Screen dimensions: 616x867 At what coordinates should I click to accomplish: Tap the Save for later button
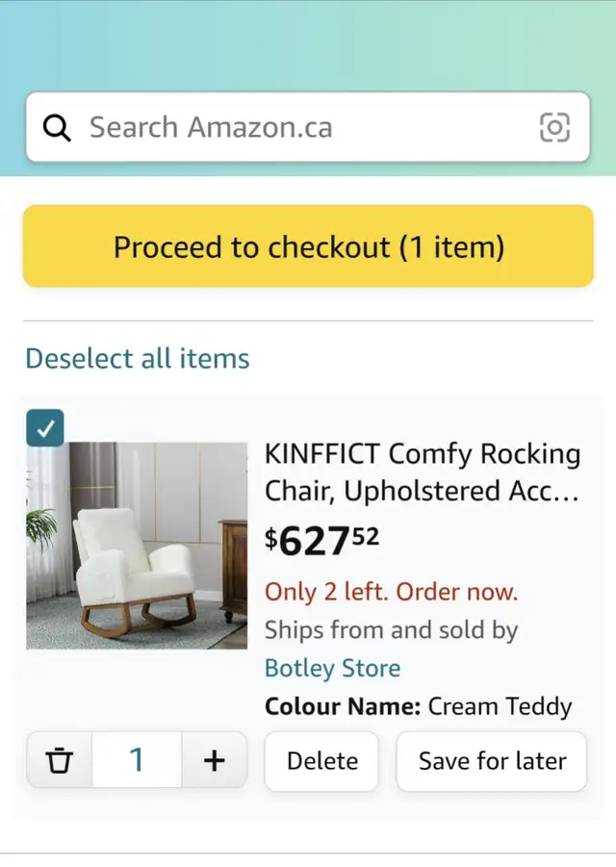click(492, 761)
